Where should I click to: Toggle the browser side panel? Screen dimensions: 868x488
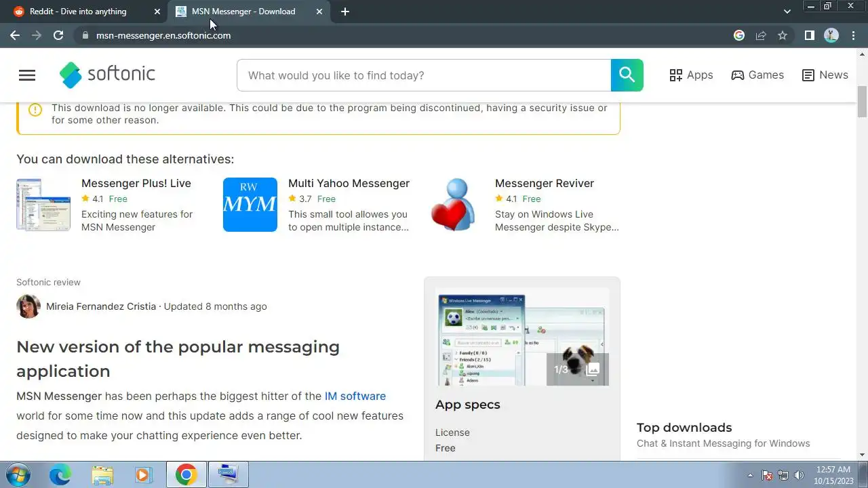pos(809,35)
